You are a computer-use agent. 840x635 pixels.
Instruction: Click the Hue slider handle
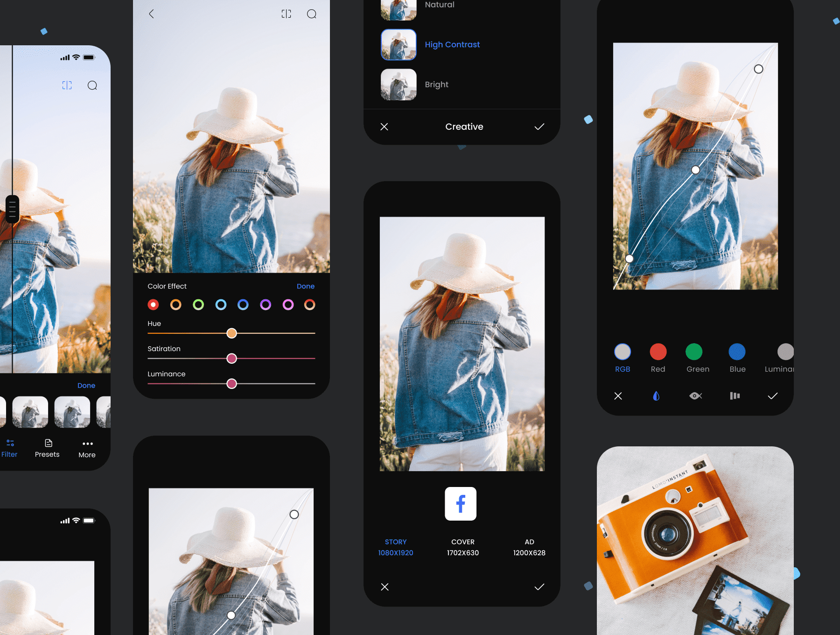tap(232, 333)
